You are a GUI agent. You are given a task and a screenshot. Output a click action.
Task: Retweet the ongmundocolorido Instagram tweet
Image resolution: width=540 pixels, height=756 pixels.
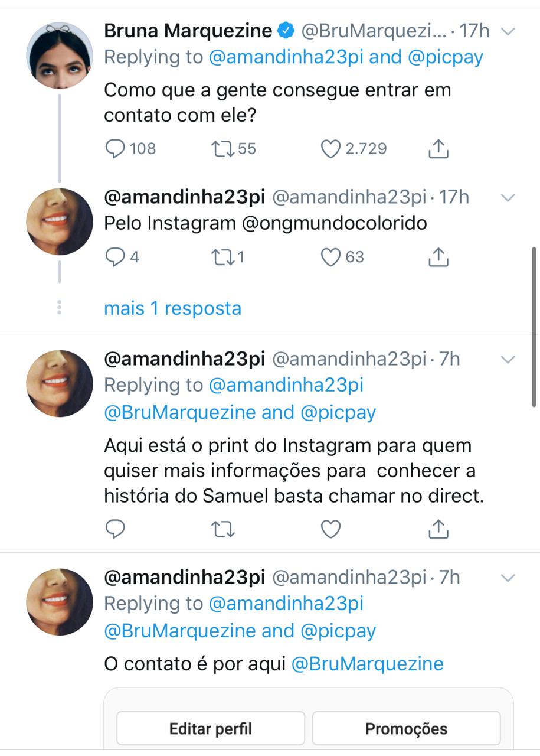pos(224,257)
